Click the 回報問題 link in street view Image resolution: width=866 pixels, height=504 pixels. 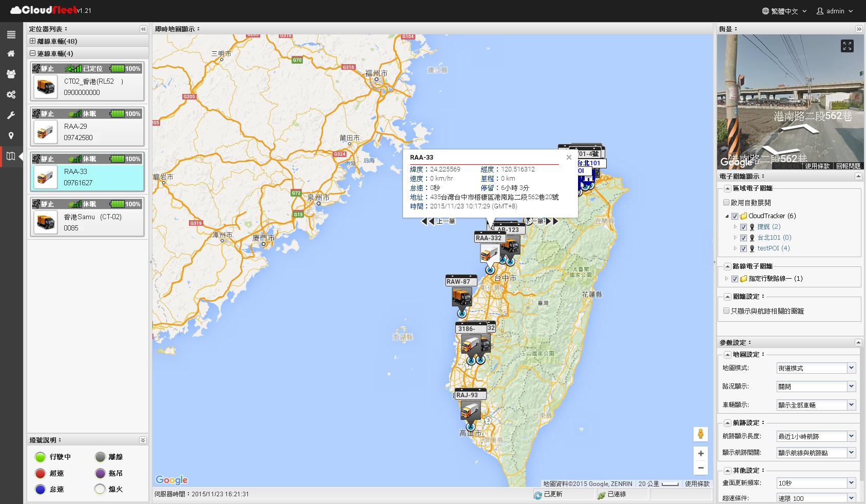[x=848, y=166]
